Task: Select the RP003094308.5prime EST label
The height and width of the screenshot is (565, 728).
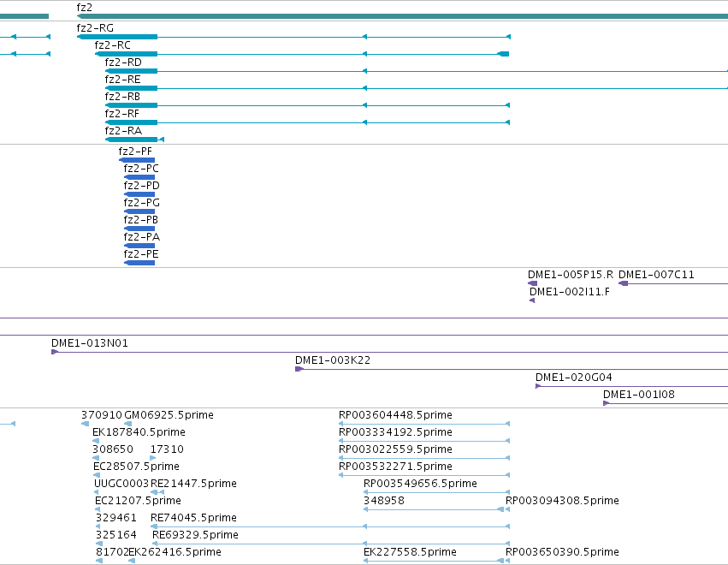Action: point(562,501)
